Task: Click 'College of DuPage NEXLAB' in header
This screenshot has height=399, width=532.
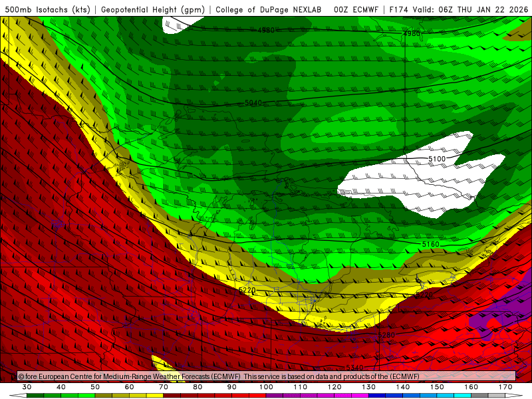Action: [269, 9]
